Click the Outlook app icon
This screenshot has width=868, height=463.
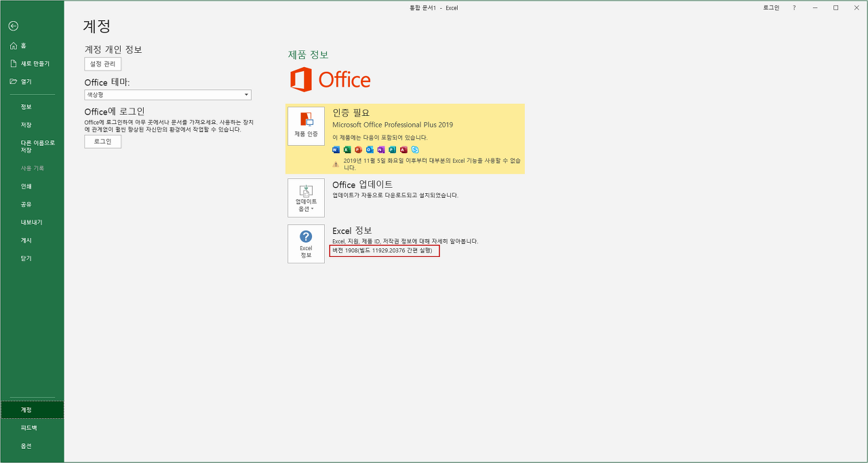[370, 150]
